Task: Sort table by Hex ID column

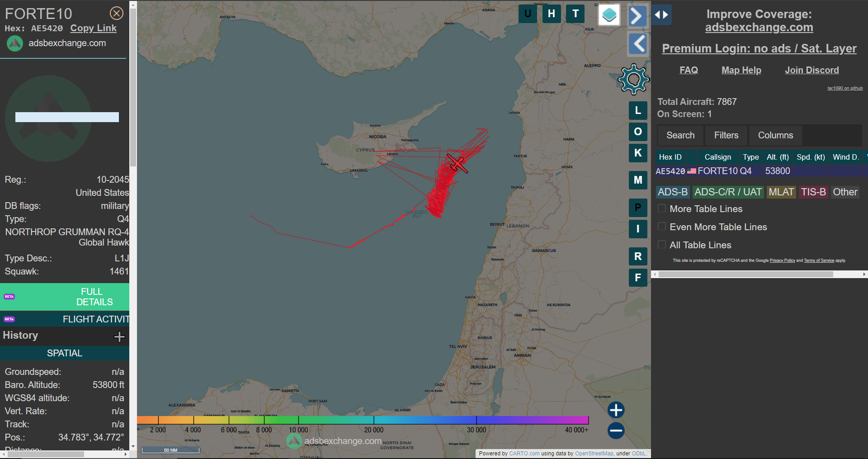Action: (x=670, y=157)
